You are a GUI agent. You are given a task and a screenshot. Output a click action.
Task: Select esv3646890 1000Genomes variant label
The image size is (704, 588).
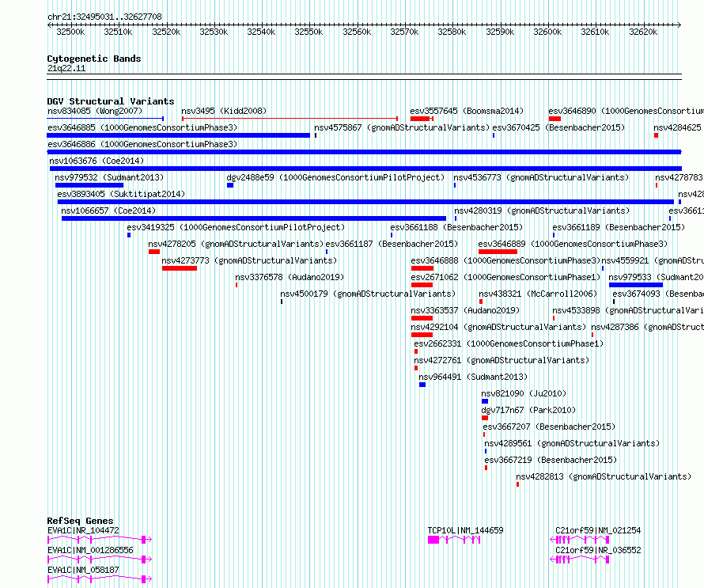tap(626, 111)
